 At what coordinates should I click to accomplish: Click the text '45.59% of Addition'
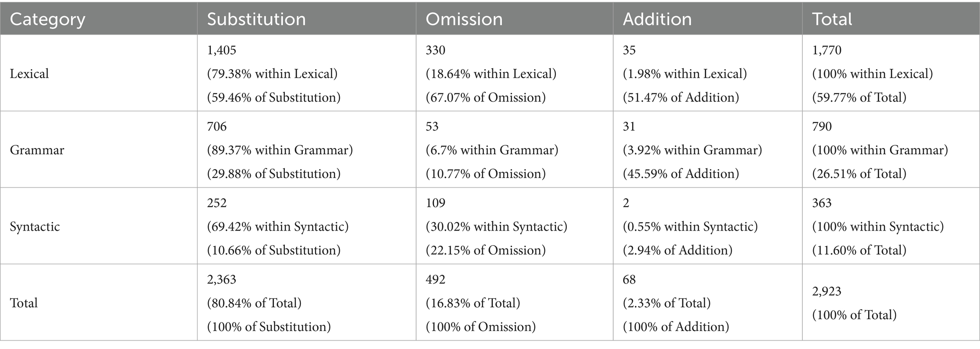tap(681, 174)
